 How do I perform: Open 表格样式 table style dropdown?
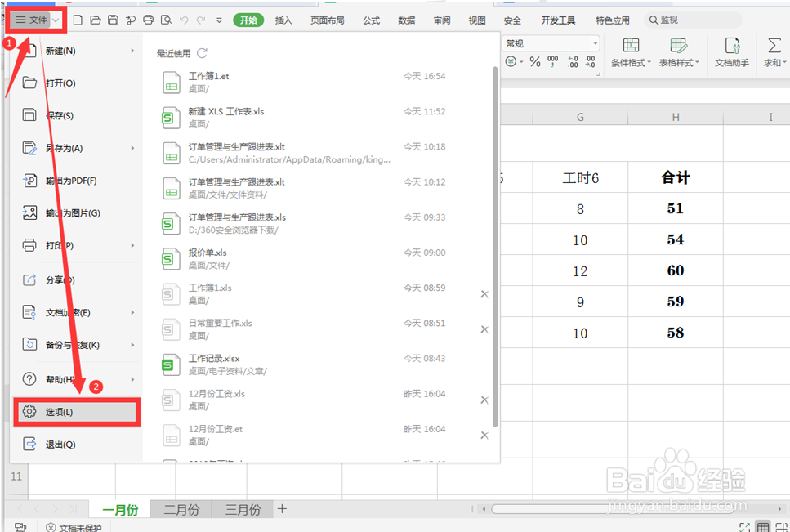pos(679,52)
